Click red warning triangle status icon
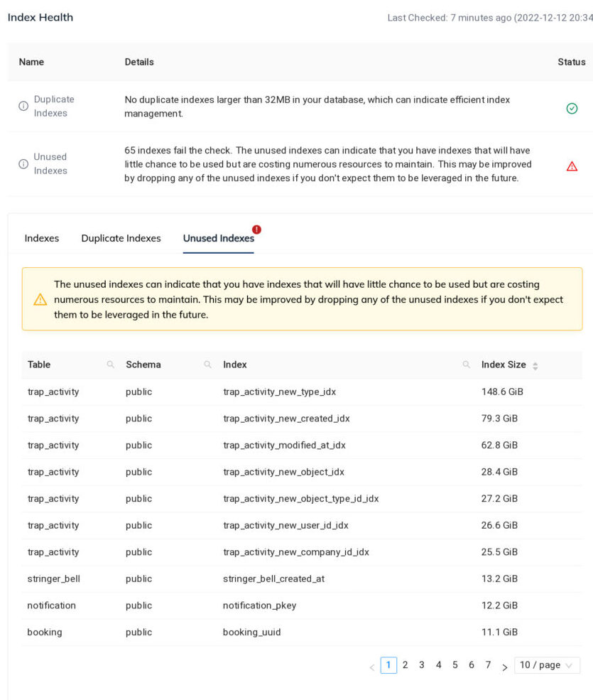593x700 pixels. point(572,166)
